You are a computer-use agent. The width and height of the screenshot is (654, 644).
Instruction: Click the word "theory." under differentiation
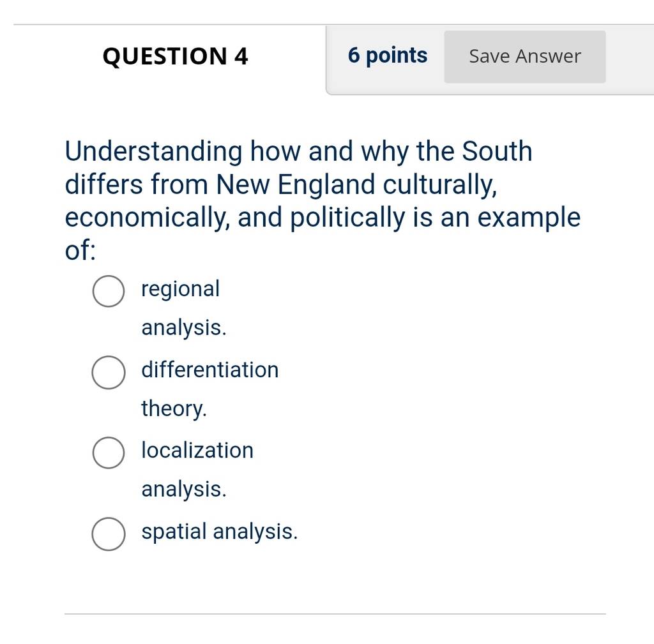pos(174,408)
